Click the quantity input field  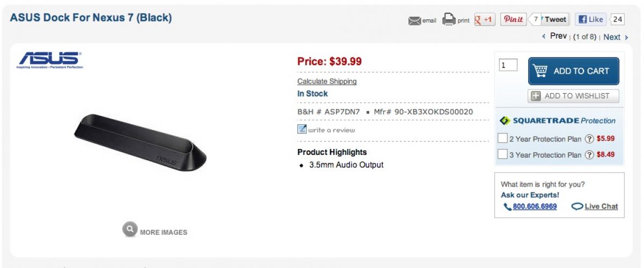click(508, 65)
